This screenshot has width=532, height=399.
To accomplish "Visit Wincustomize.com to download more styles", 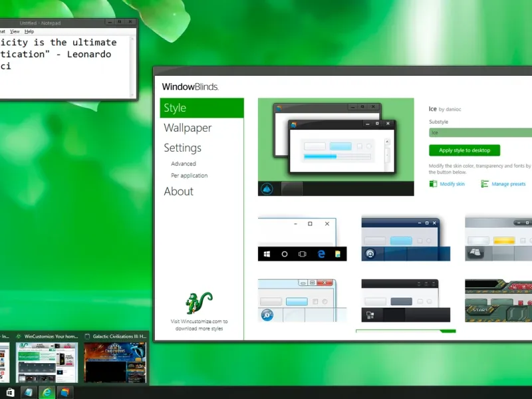I will point(199,325).
